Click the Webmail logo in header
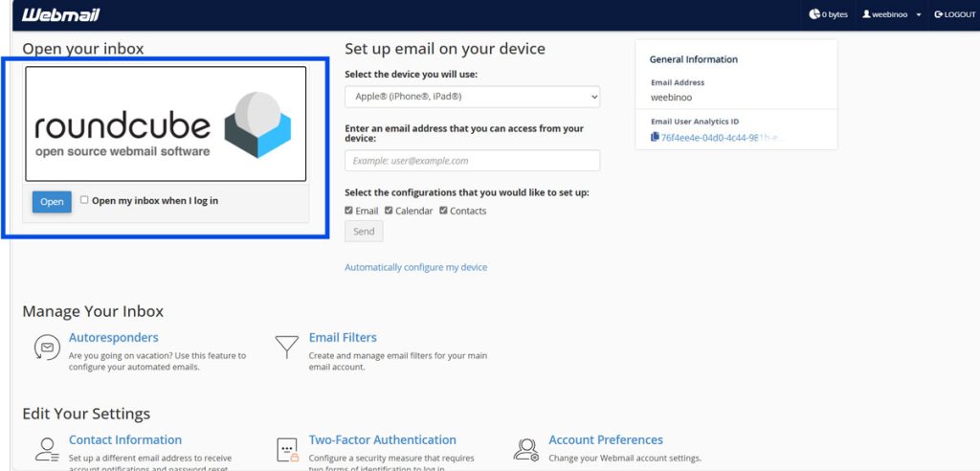980x471 pixels. point(60,14)
